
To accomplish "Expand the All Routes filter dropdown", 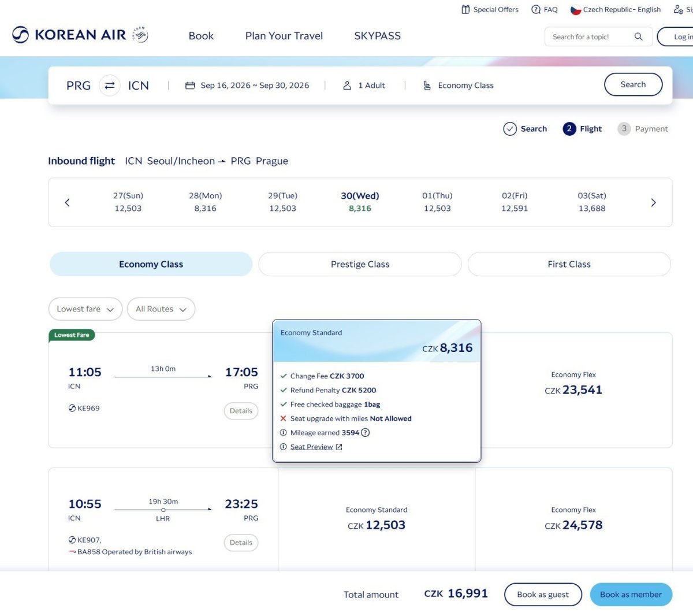I will [161, 309].
